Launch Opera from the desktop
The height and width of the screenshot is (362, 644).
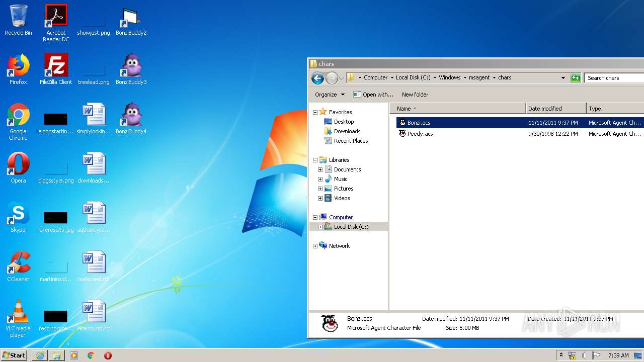[18, 168]
